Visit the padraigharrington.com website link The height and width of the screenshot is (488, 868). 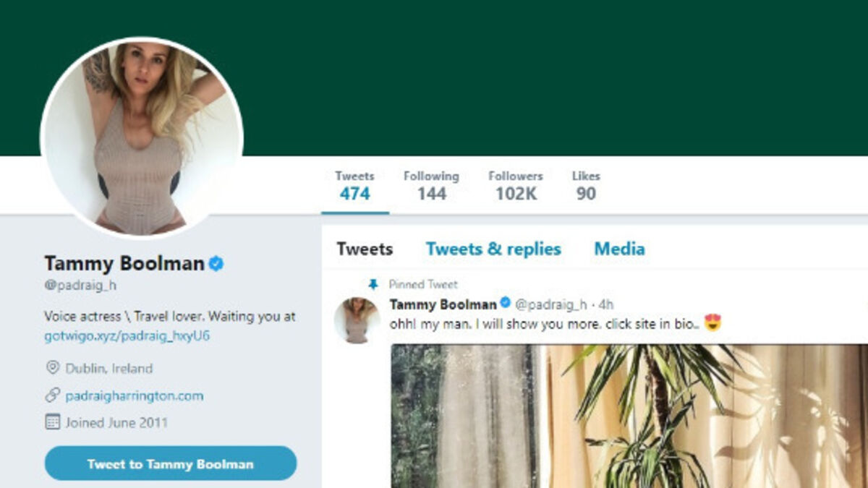tap(134, 395)
